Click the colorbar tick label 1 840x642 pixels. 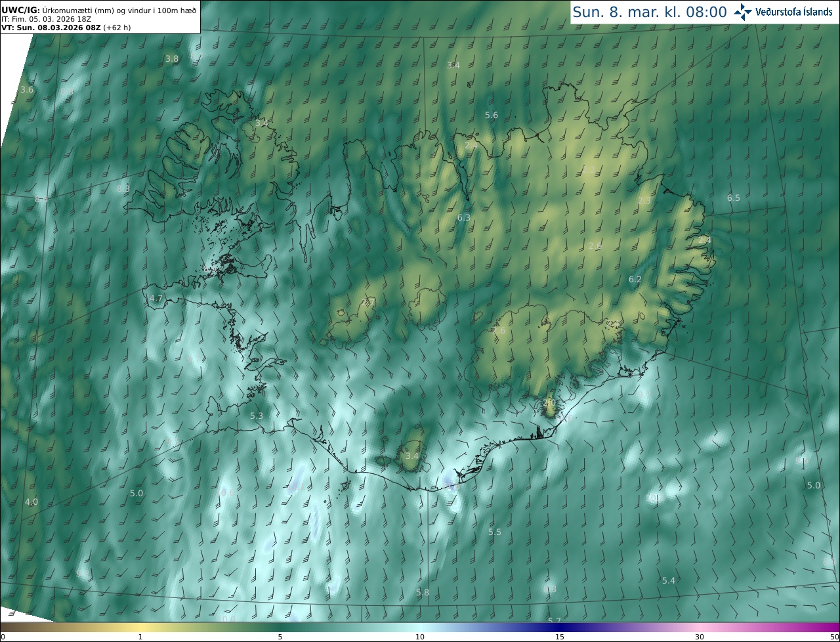[x=140, y=637]
